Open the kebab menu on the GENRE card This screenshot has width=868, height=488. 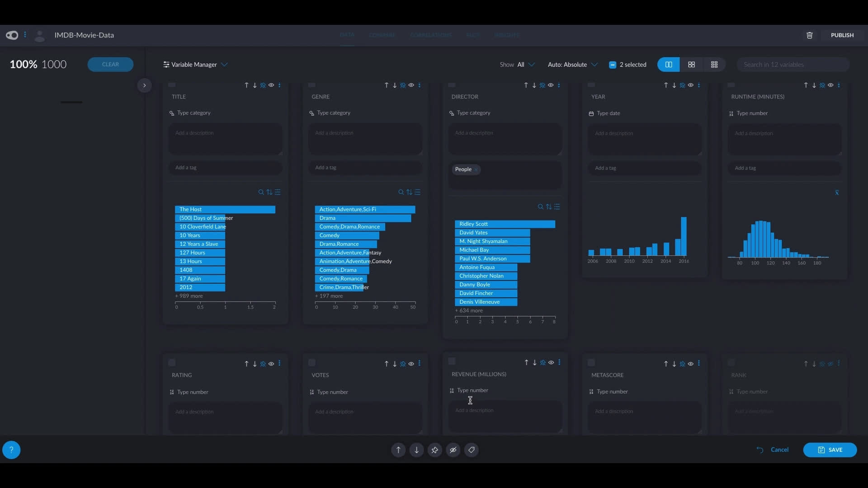419,85
